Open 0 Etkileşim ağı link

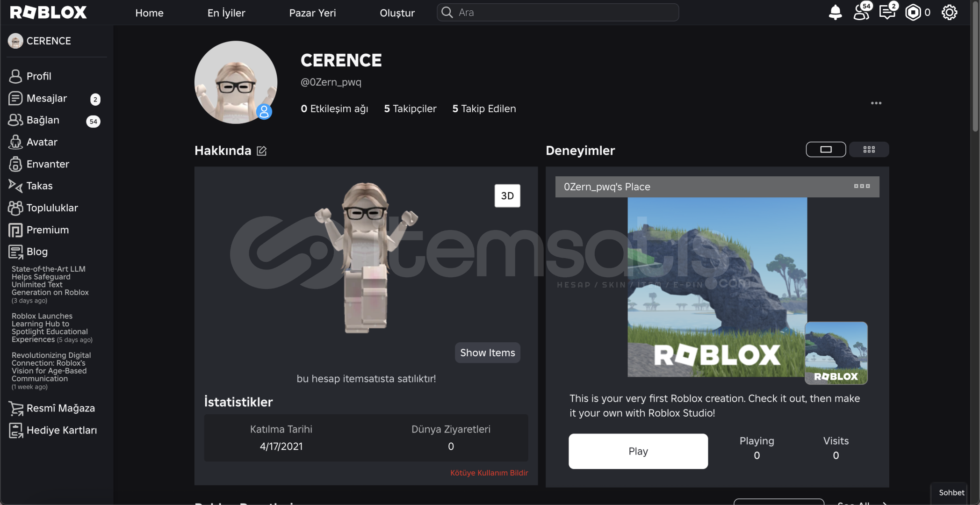[334, 108]
